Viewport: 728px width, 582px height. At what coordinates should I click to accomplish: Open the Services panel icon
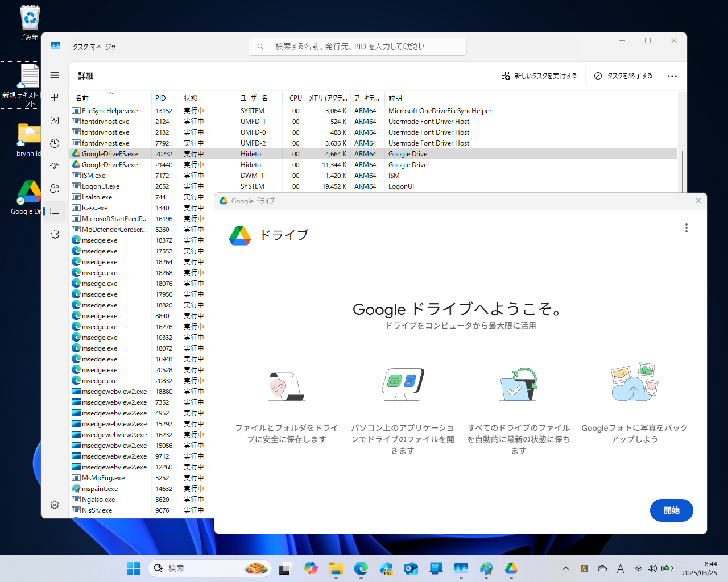click(x=55, y=234)
